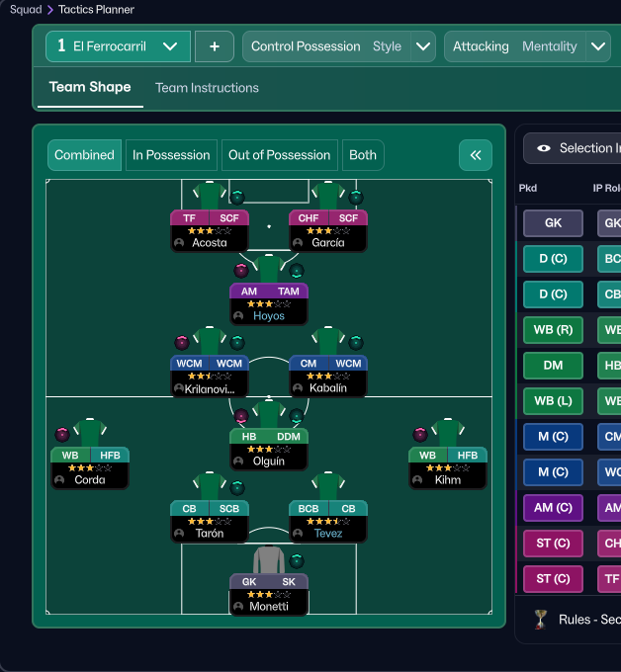
Task: Click the teal instruction icon beside García's shirt
Action: (356, 197)
